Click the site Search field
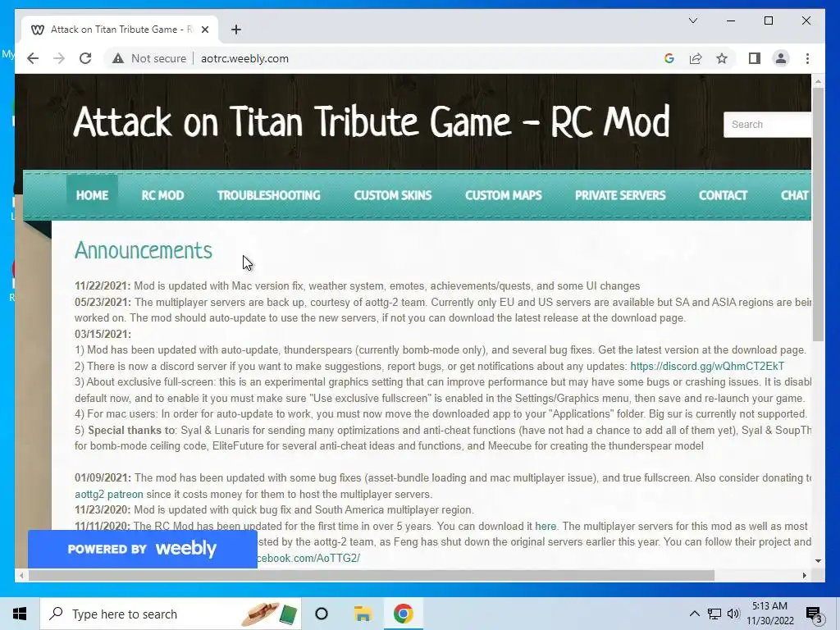840x630 pixels. tap(767, 125)
